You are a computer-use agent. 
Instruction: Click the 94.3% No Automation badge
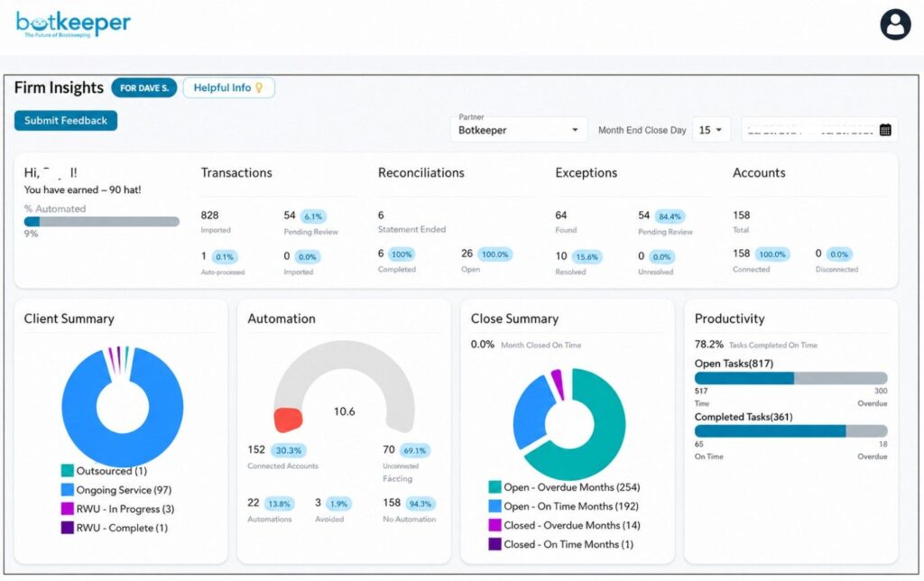click(420, 503)
